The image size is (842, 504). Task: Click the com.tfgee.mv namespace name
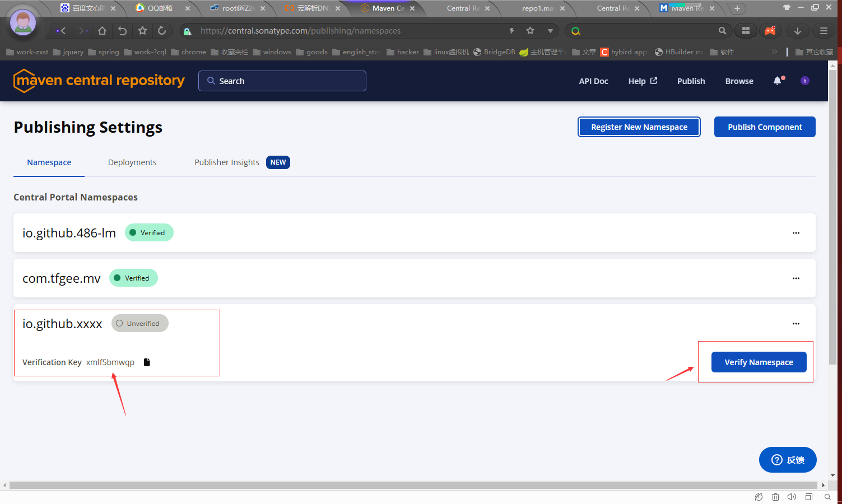62,278
